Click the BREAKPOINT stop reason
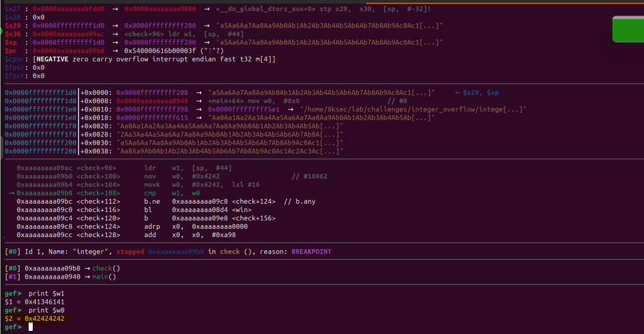This screenshot has height=334, width=644. pos(311,252)
